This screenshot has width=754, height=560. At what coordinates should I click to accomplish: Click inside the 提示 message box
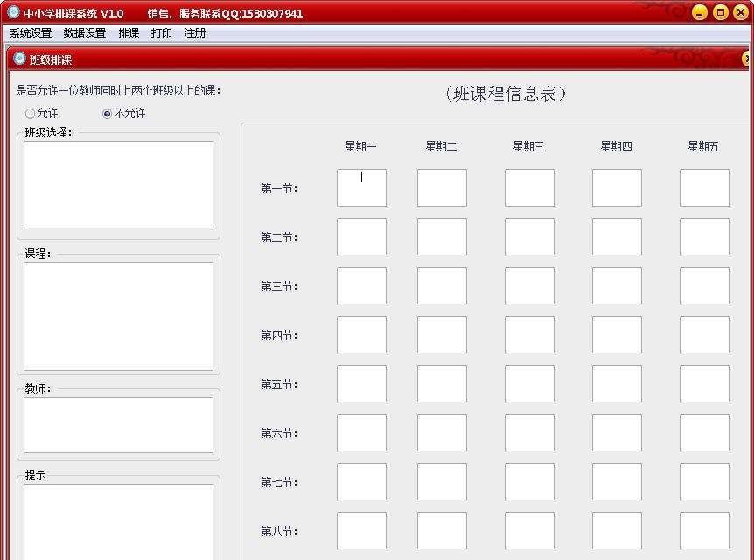pos(118,521)
